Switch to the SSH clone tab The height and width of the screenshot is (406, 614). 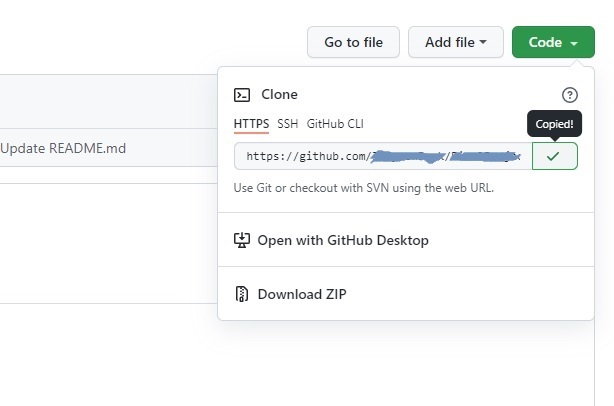287,124
